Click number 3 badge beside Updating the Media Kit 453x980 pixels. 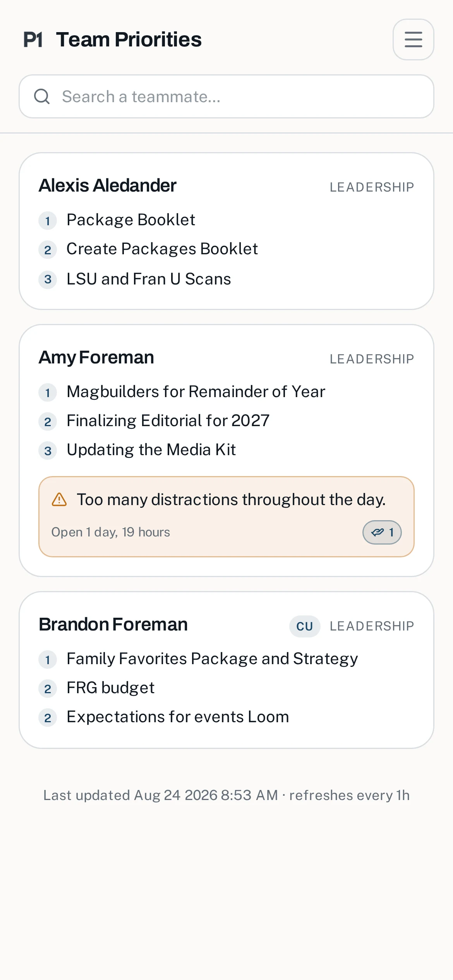(48, 451)
